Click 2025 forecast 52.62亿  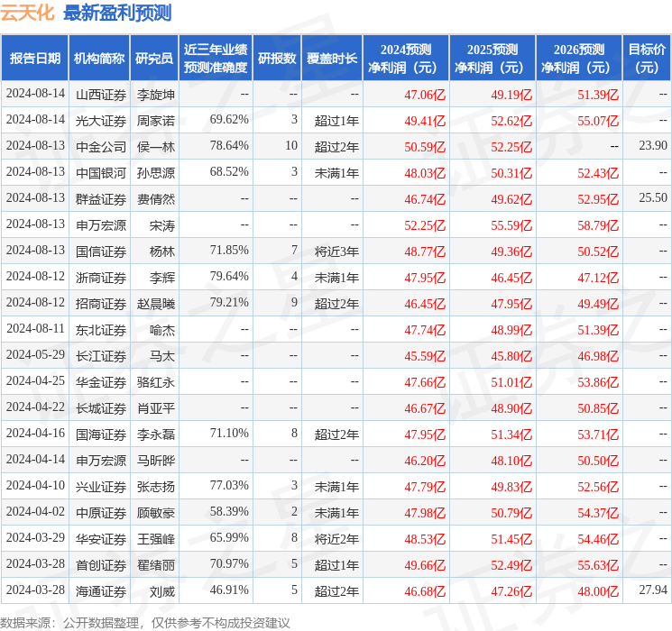(511, 121)
